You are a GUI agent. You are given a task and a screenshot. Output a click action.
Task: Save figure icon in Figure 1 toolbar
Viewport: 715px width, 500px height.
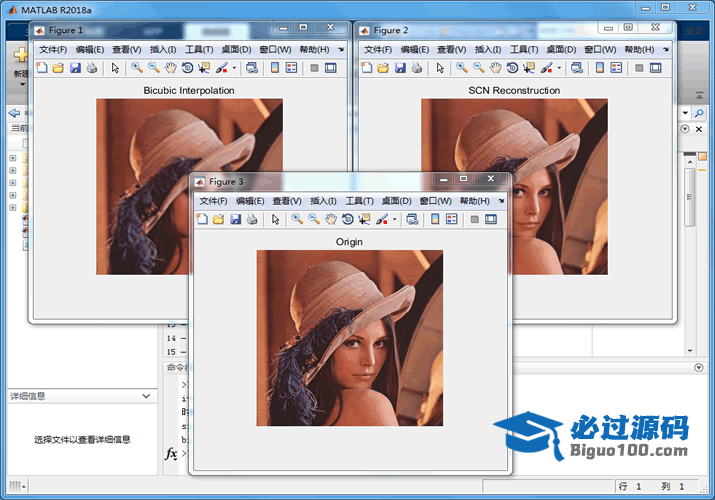75,68
